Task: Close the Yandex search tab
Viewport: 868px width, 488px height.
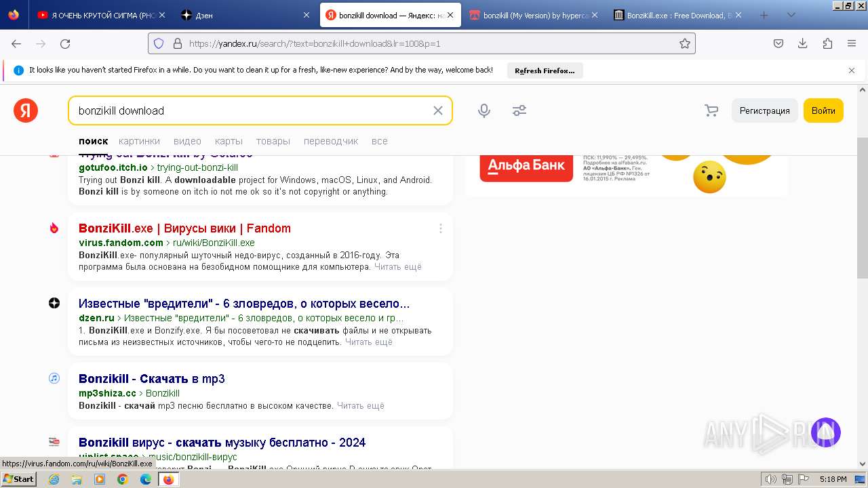Action: click(x=450, y=15)
